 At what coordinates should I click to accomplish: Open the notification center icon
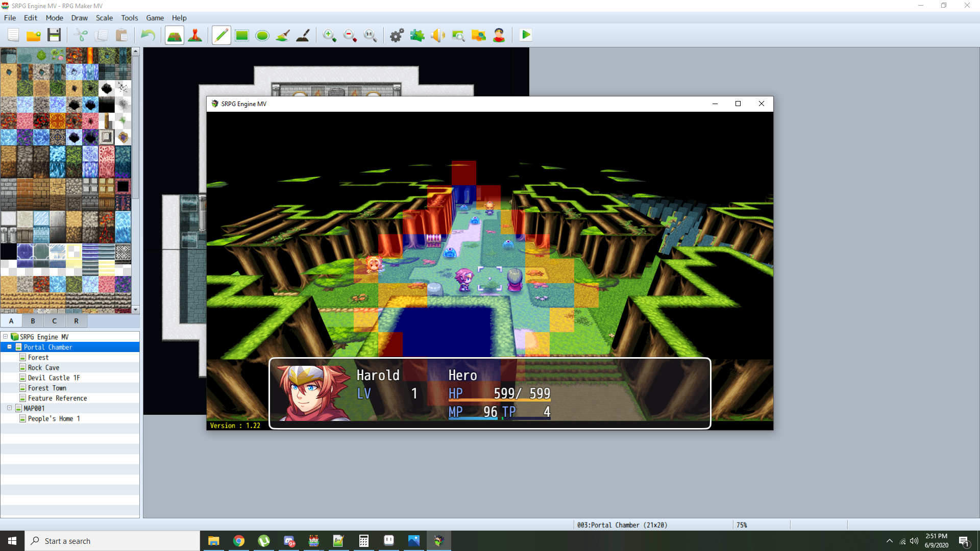[964, 541]
